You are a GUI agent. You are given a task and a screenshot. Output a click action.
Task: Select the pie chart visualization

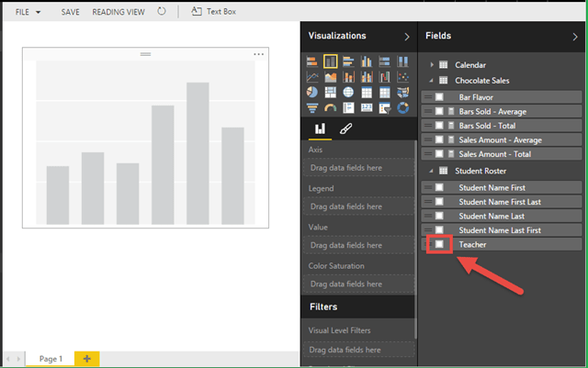(x=313, y=93)
